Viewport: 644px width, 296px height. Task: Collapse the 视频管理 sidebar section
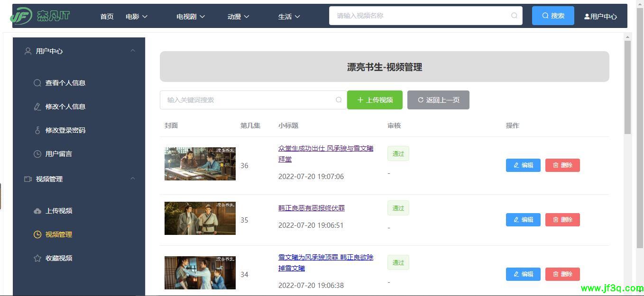tap(133, 179)
